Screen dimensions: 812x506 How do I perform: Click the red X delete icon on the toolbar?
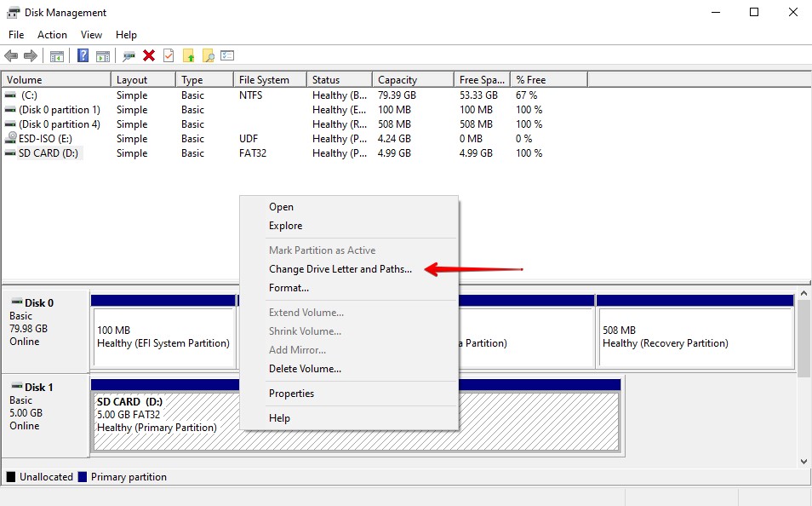tap(149, 55)
